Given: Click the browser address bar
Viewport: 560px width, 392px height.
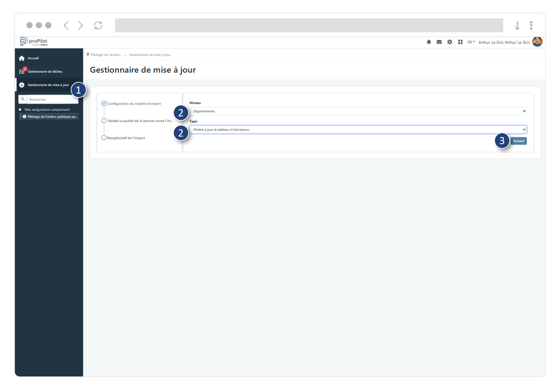Looking at the screenshot, I should pos(309,25).
